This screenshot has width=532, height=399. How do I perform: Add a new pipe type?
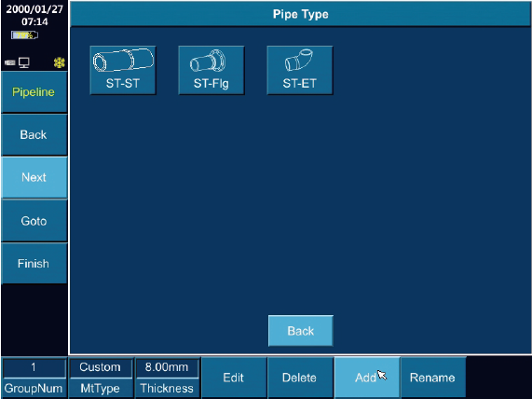(367, 378)
